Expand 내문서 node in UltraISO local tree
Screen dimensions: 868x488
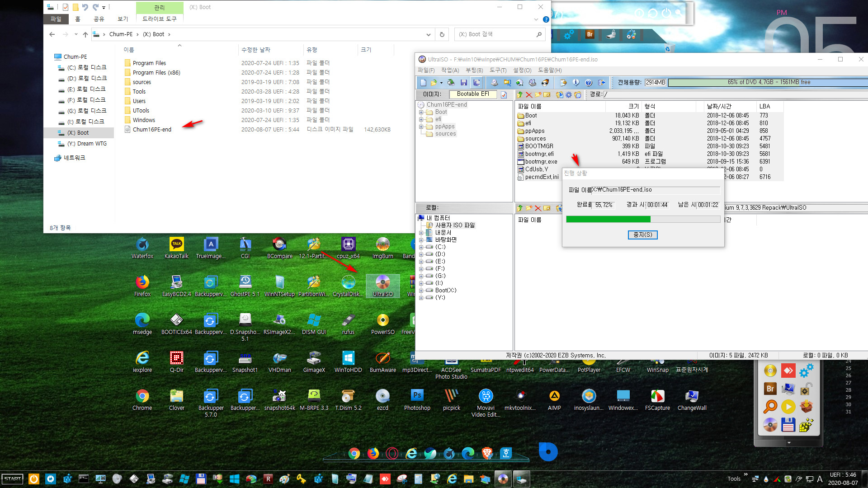pyautogui.click(x=421, y=233)
